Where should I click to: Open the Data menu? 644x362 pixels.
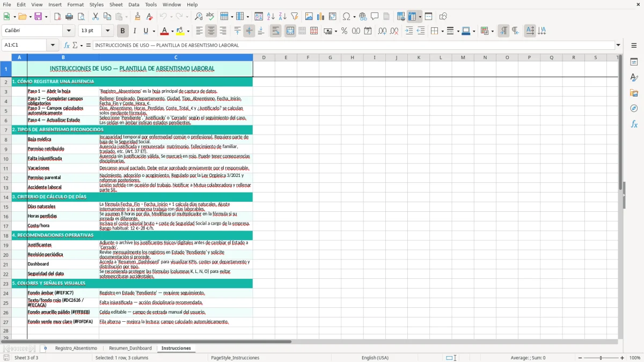[x=134, y=4]
